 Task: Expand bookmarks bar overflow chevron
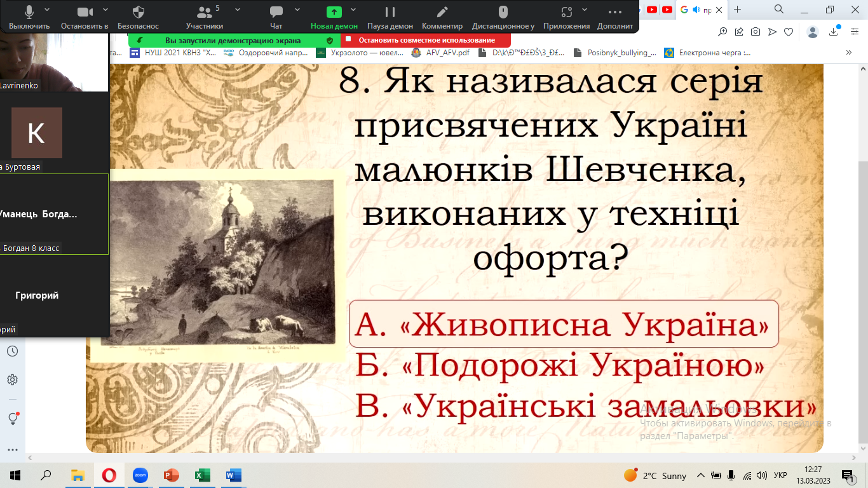click(848, 53)
